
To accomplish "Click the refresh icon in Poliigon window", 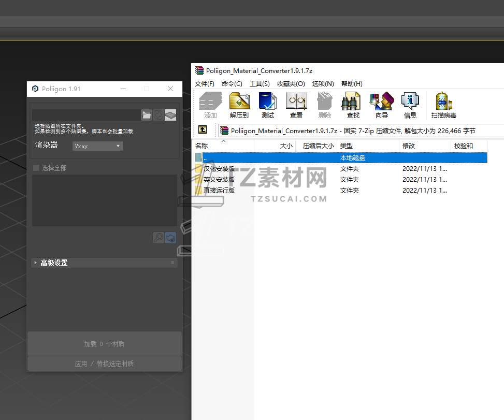I will click(159, 115).
